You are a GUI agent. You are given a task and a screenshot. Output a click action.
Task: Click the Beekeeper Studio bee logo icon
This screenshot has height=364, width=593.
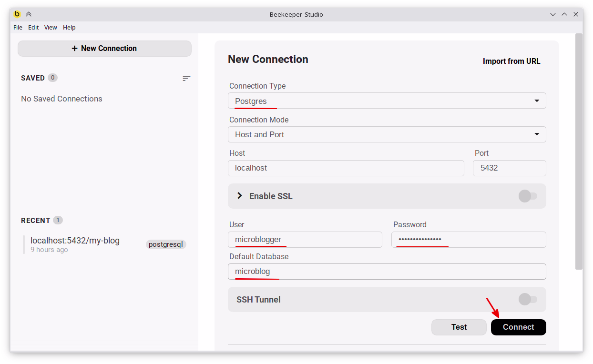coord(17,14)
